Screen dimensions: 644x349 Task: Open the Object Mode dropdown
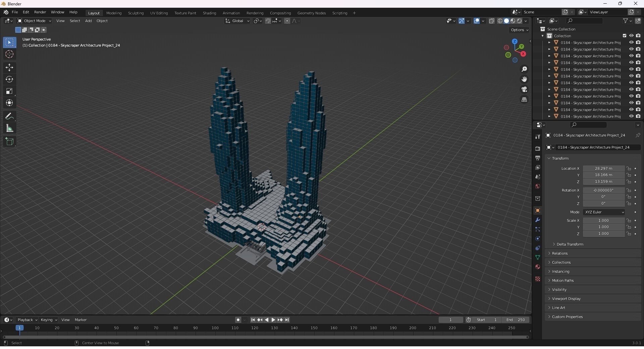pos(34,21)
